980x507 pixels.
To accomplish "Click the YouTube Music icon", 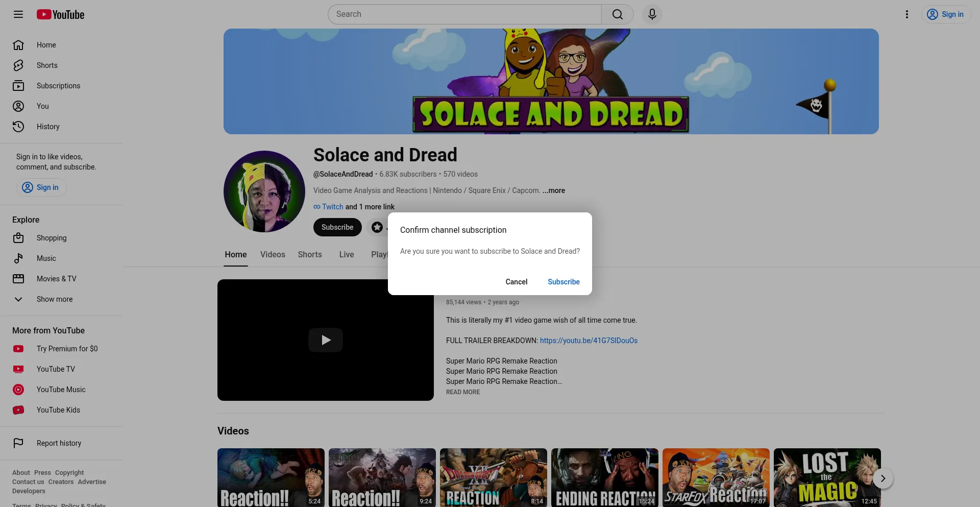I will point(18,390).
